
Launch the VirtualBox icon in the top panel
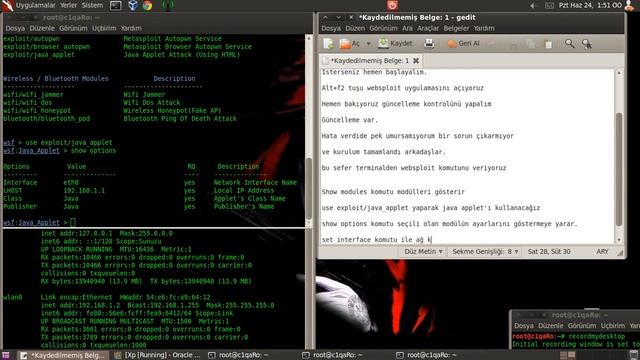coord(133,5)
